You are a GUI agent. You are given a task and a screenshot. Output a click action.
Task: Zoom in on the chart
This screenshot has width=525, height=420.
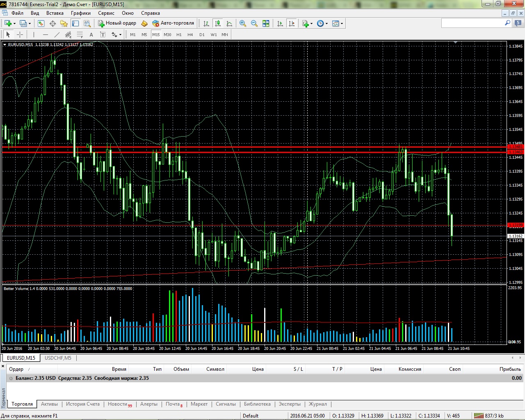[x=243, y=23]
